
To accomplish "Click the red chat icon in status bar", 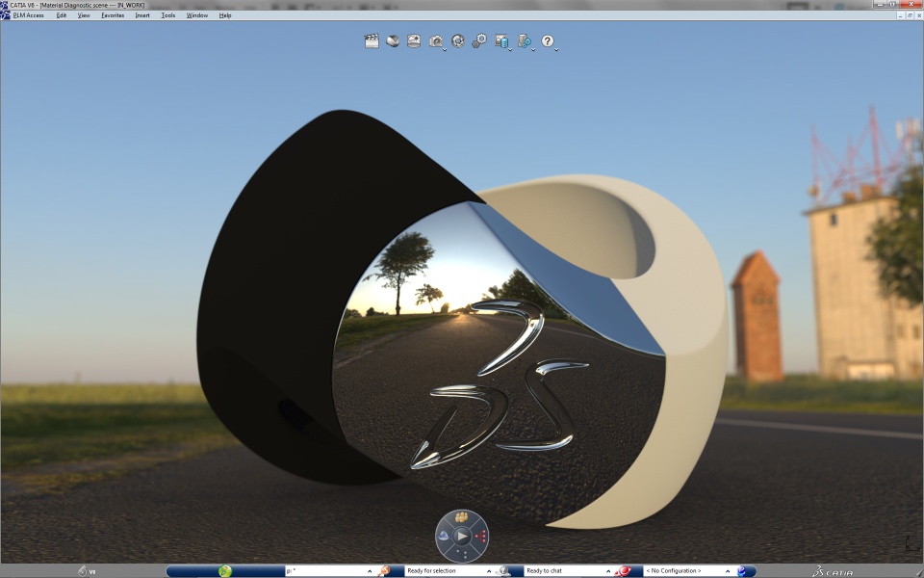I will click(x=623, y=571).
